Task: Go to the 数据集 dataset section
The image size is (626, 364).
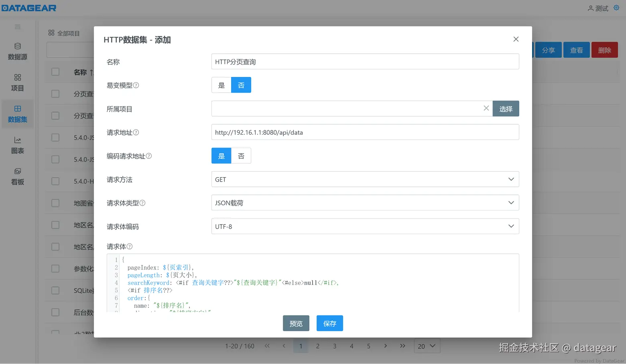Action: [18, 114]
